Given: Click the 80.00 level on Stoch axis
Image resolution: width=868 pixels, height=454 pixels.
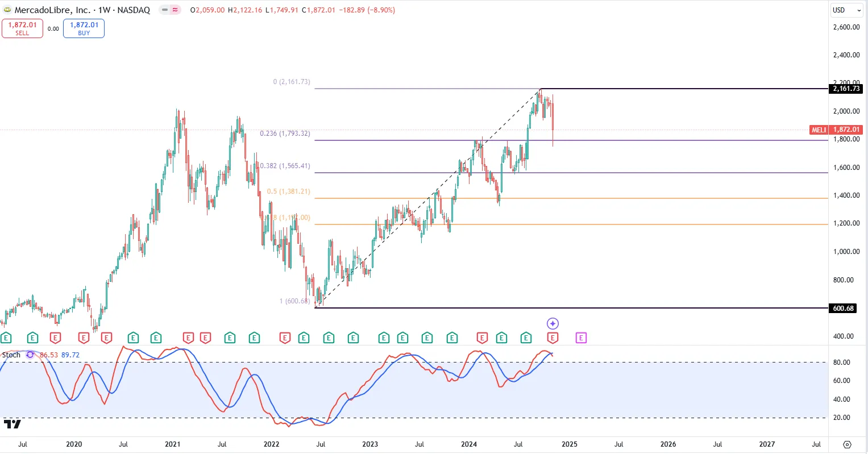Looking at the screenshot, I should (x=842, y=363).
